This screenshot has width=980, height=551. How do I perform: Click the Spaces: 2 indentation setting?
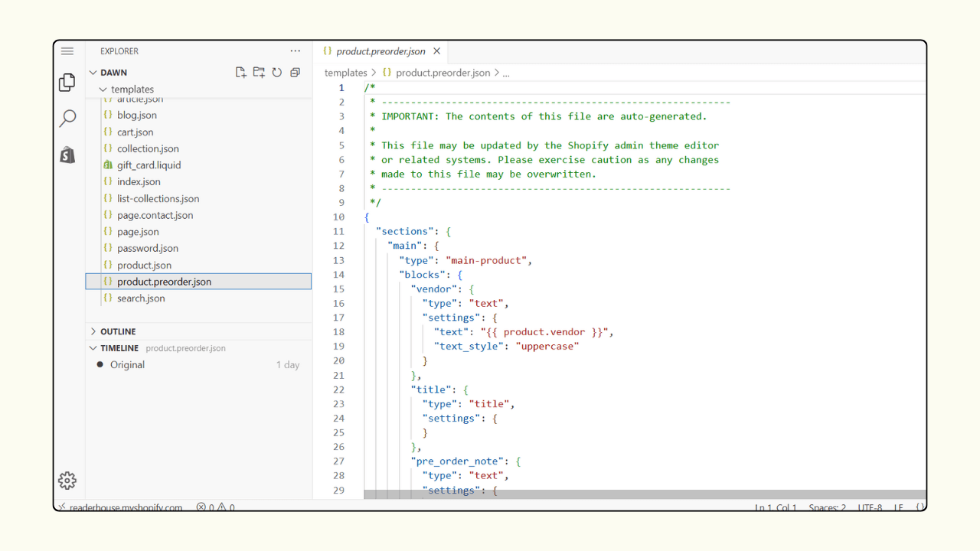click(828, 507)
